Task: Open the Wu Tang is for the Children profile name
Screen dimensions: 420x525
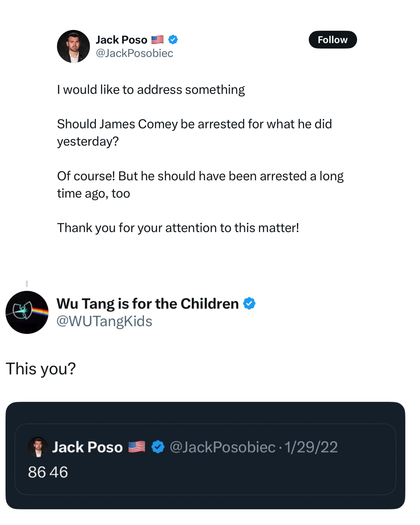Action: pos(148,304)
